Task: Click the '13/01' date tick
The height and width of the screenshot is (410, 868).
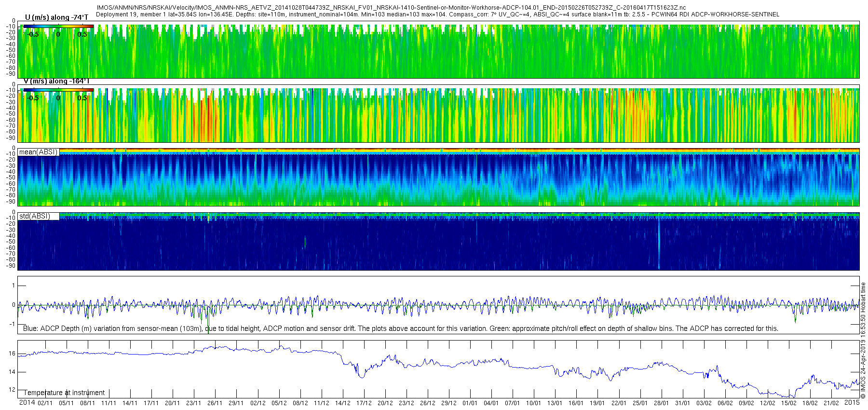Action: pyautogui.click(x=555, y=403)
